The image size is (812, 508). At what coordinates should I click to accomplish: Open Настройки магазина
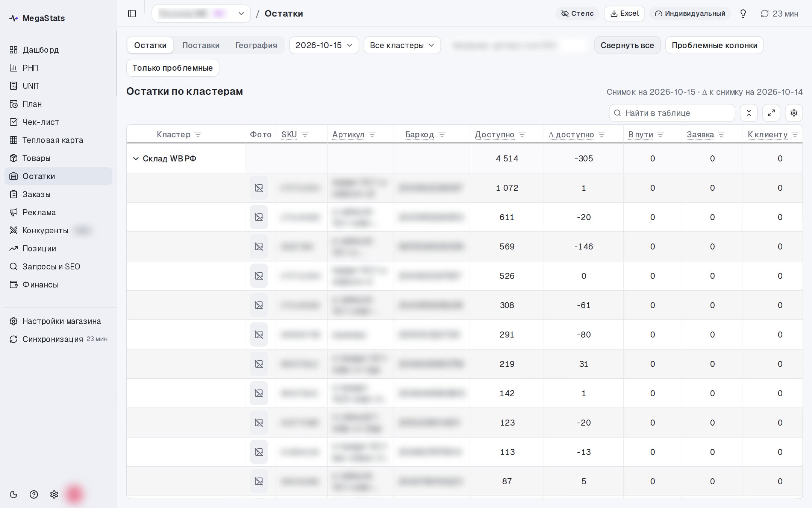tap(58, 321)
